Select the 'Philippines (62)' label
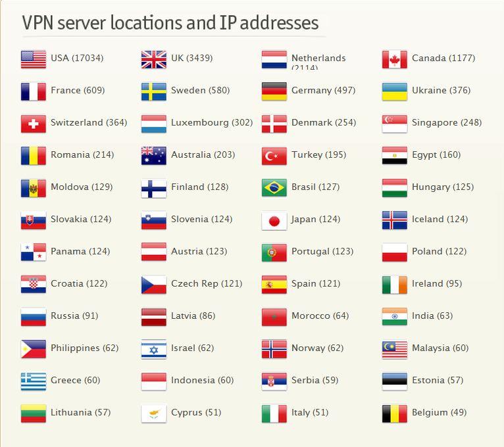This screenshot has height=447, width=504. click(x=84, y=348)
